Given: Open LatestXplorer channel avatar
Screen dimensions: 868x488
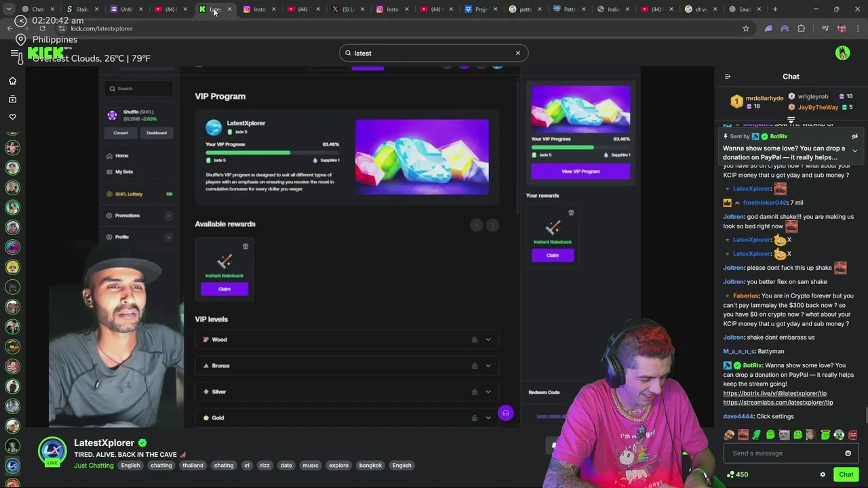Looking at the screenshot, I should point(52,451).
